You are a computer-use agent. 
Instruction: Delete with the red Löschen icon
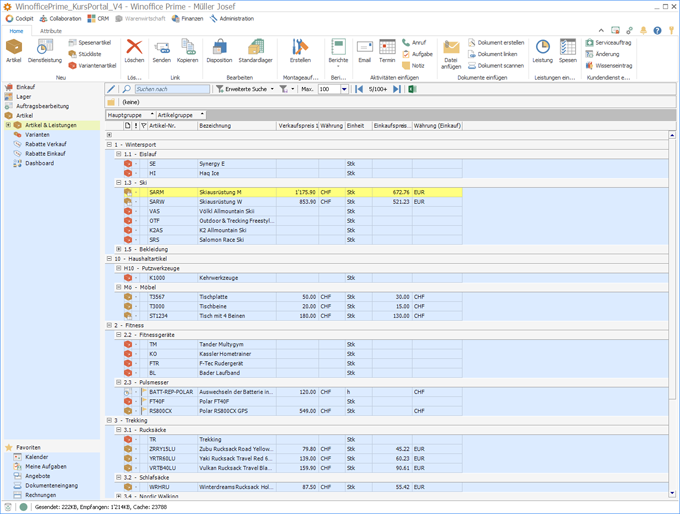(x=134, y=51)
